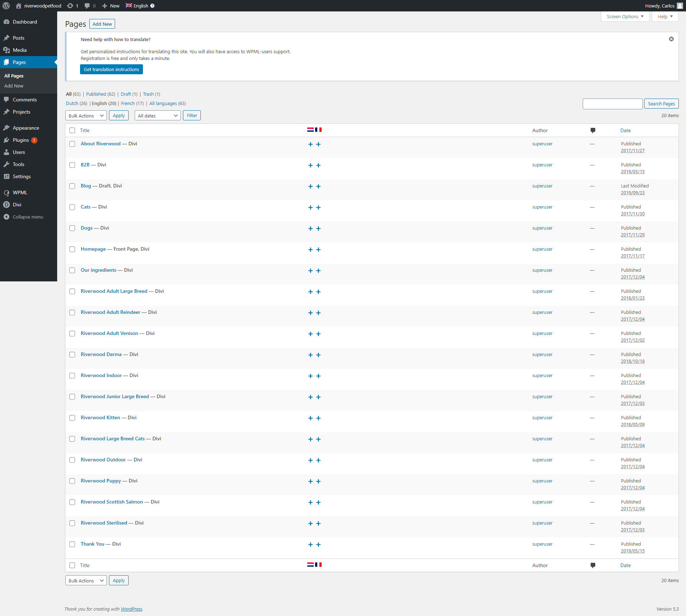
Task: Collapse the admin sidebar menu
Action: [x=28, y=216]
